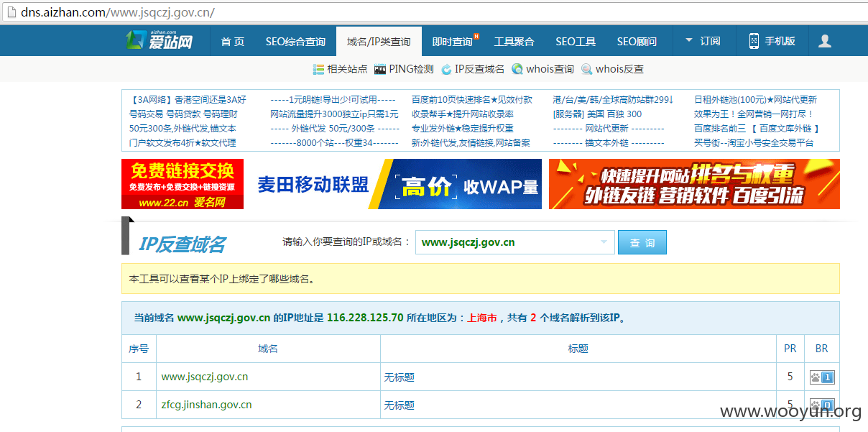Screen dimensions: 868x432
Task: Click the 标题 column header
Action: (x=578, y=349)
